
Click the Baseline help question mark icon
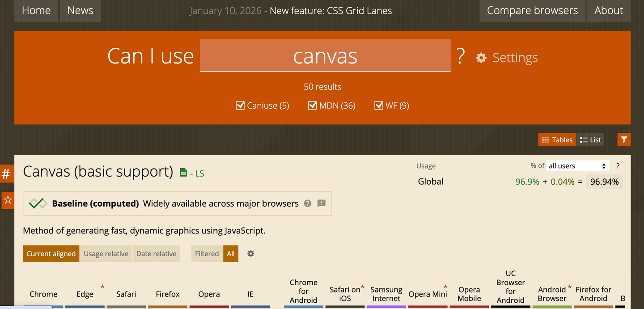[308, 203]
